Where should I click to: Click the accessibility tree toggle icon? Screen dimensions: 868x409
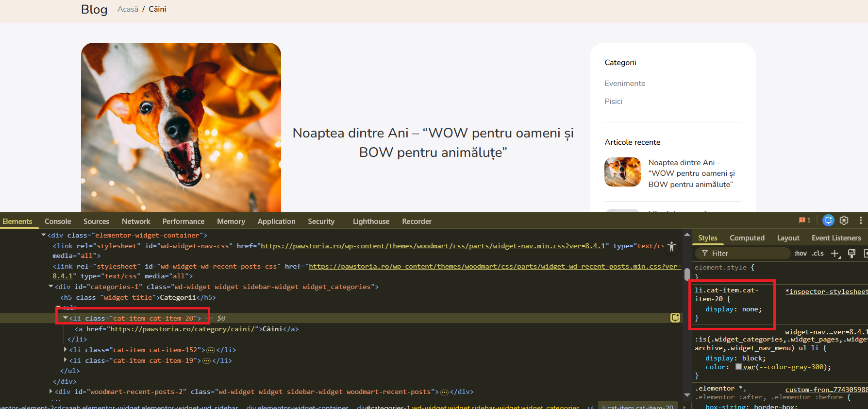pos(671,246)
